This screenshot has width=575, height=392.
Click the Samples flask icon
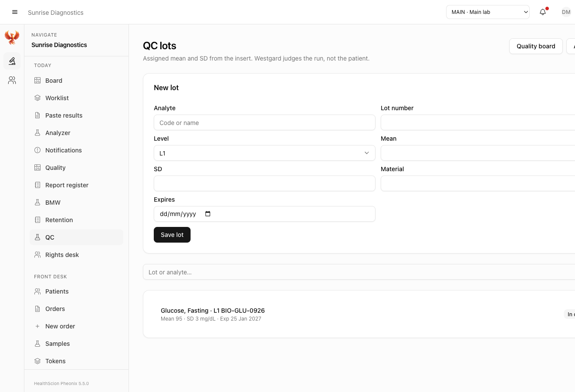point(37,344)
